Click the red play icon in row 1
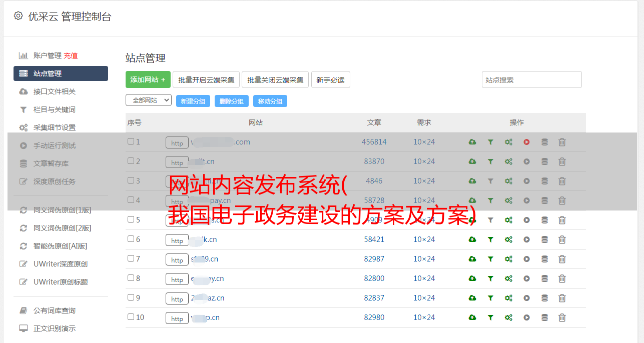The height and width of the screenshot is (343, 644). 526,142
